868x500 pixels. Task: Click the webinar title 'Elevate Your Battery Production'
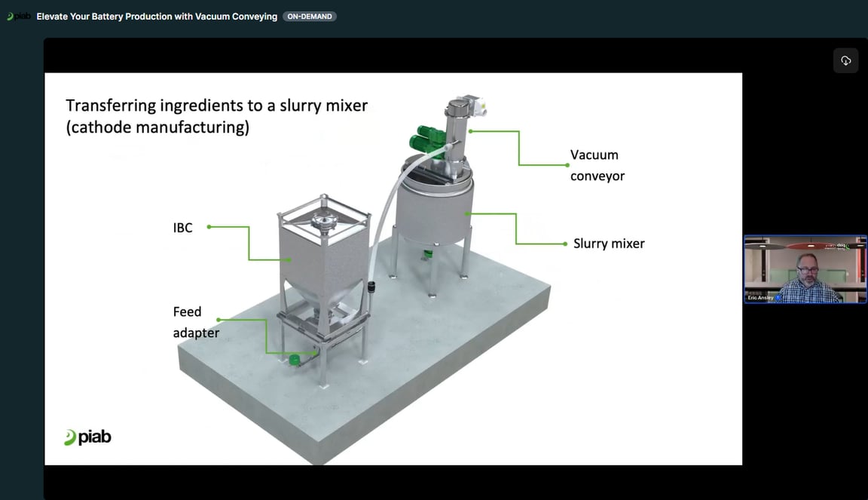pyautogui.click(x=157, y=17)
